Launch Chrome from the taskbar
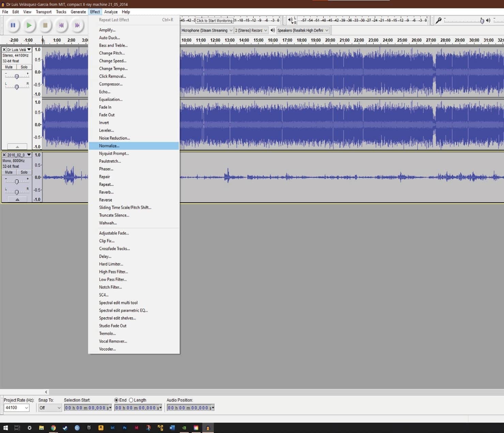Viewport: 504px width, 433px height. (x=53, y=428)
